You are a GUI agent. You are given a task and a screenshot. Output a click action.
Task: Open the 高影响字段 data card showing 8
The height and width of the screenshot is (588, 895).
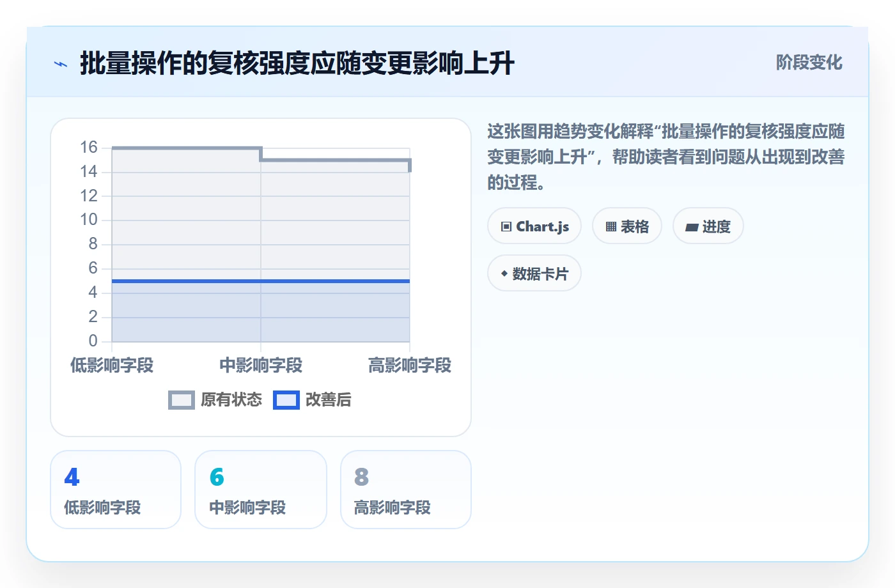pos(406,490)
